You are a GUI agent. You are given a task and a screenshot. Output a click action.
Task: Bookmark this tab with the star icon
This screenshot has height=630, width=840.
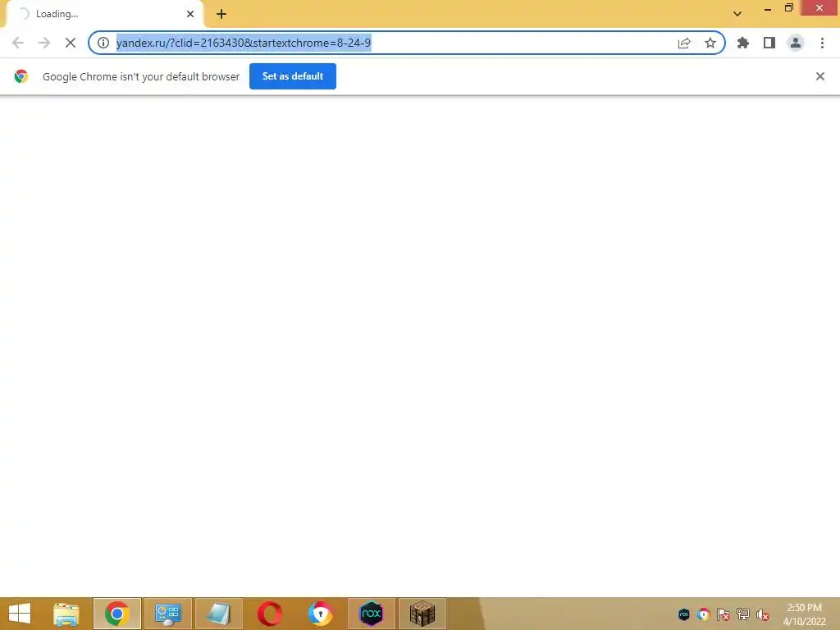[710, 43]
